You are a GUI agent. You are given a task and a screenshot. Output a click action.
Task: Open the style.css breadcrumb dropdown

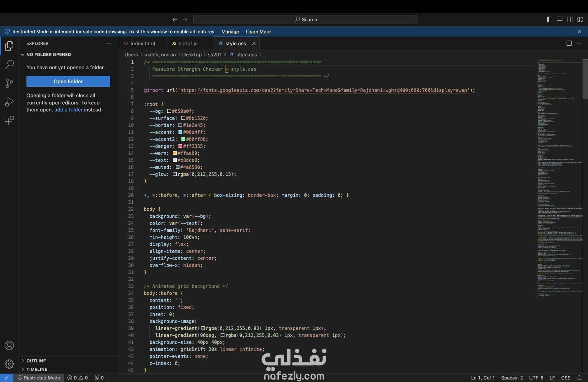click(x=243, y=55)
